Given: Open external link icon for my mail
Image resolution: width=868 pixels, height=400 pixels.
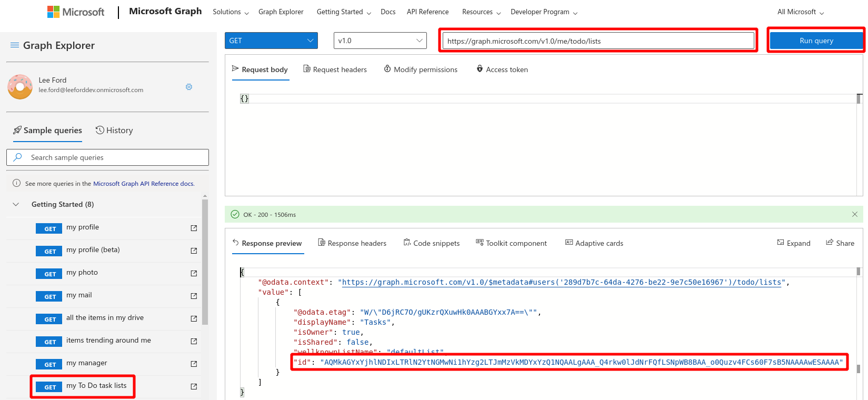Looking at the screenshot, I should tap(194, 296).
